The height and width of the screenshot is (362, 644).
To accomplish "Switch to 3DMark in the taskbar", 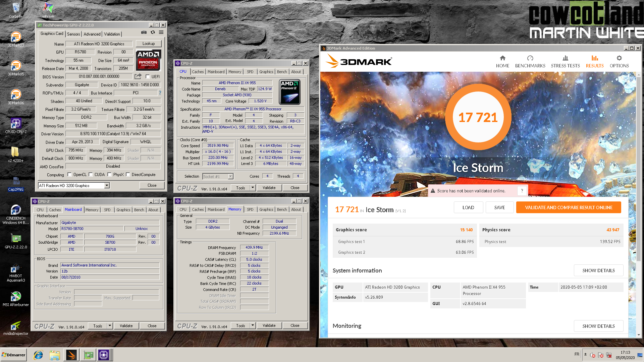I will pos(71,355).
